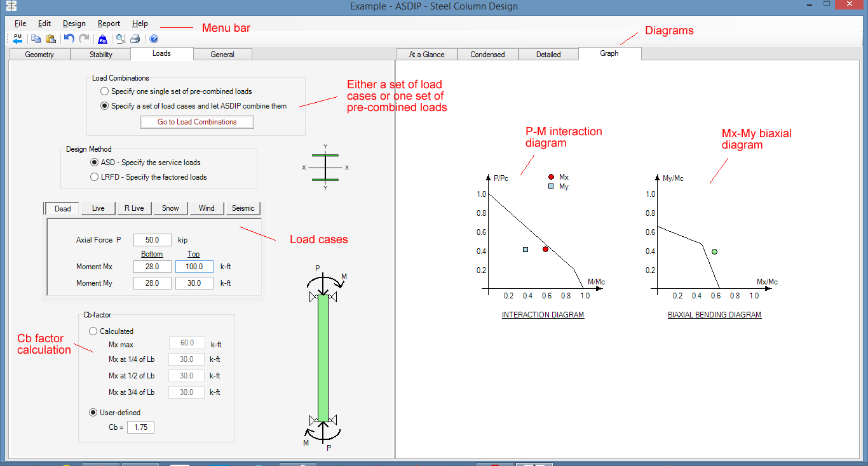Undo the last change via toolbar
Viewport: 868px width, 466px height.
69,39
